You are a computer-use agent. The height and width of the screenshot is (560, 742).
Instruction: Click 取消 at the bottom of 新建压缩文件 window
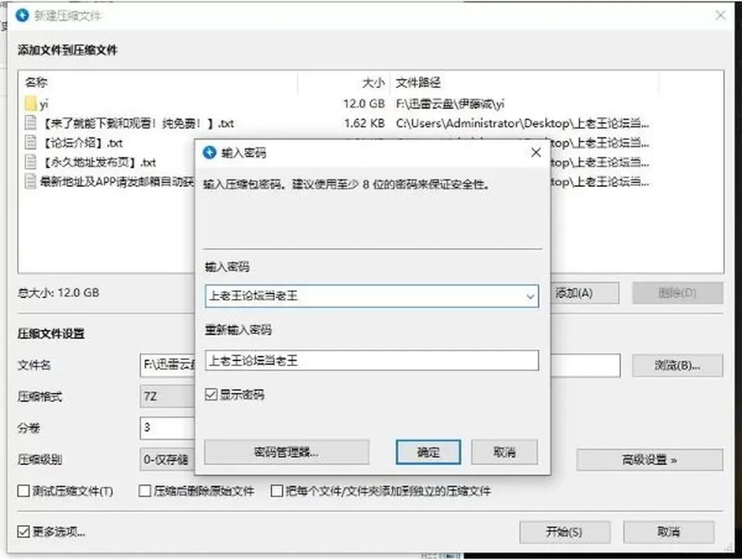[669, 532]
